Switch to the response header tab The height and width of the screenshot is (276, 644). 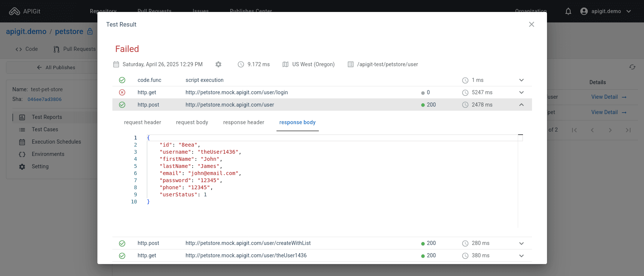(244, 122)
